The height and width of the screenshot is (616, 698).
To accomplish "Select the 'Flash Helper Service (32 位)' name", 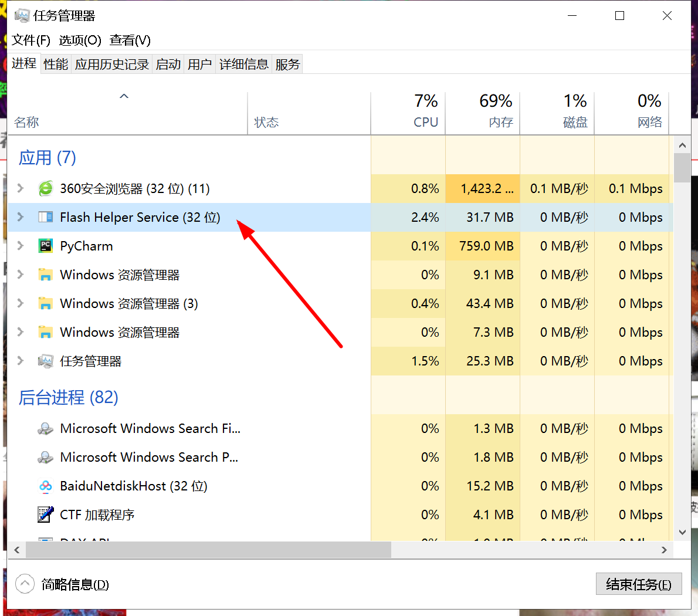I will [140, 217].
